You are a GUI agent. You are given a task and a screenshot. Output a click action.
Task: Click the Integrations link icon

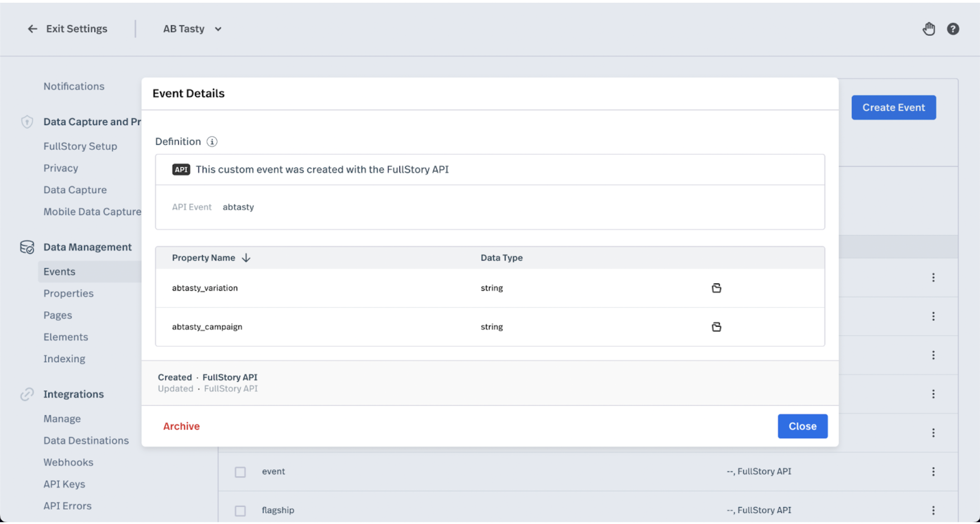pyautogui.click(x=27, y=394)
